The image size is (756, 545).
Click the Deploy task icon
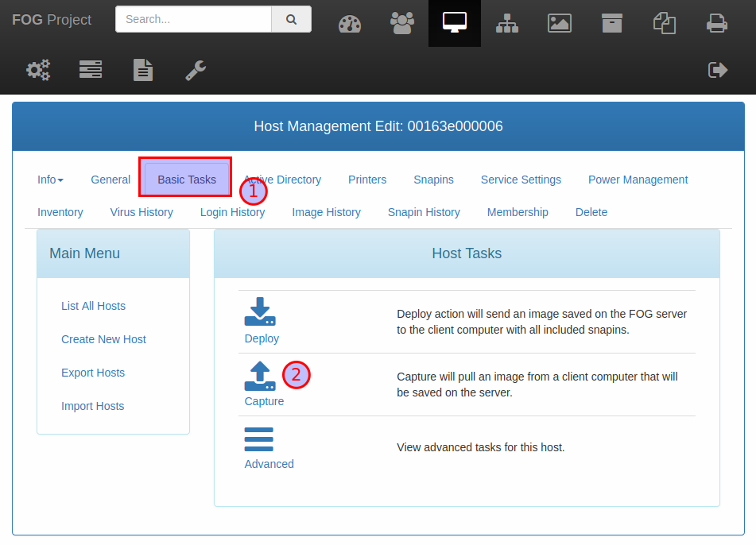pos(260,311)
